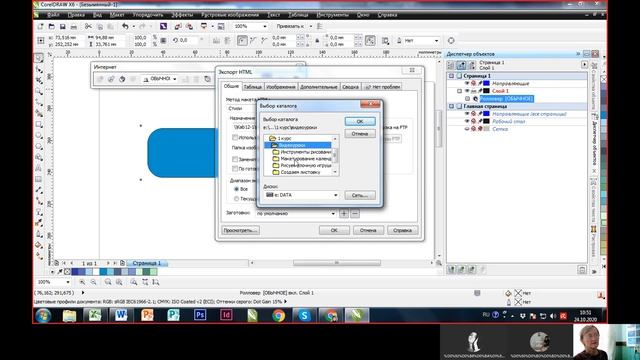
Task: Click the Undo arrow icon
Action: (x=125, y=27)
